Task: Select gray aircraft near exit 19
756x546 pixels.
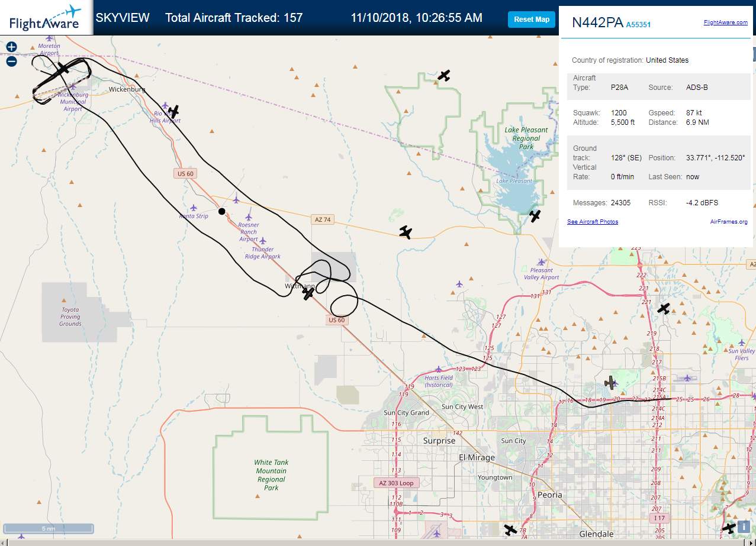Action: coord(610,382)
